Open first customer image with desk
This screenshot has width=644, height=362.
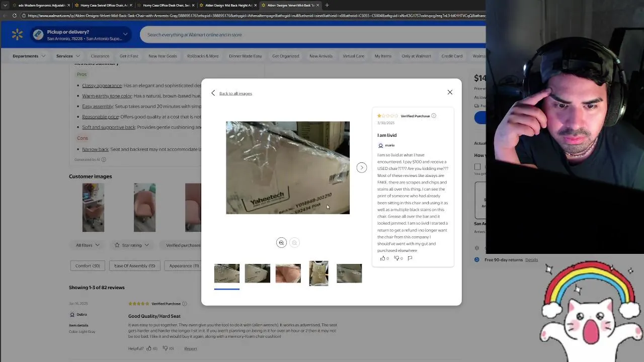93,208
